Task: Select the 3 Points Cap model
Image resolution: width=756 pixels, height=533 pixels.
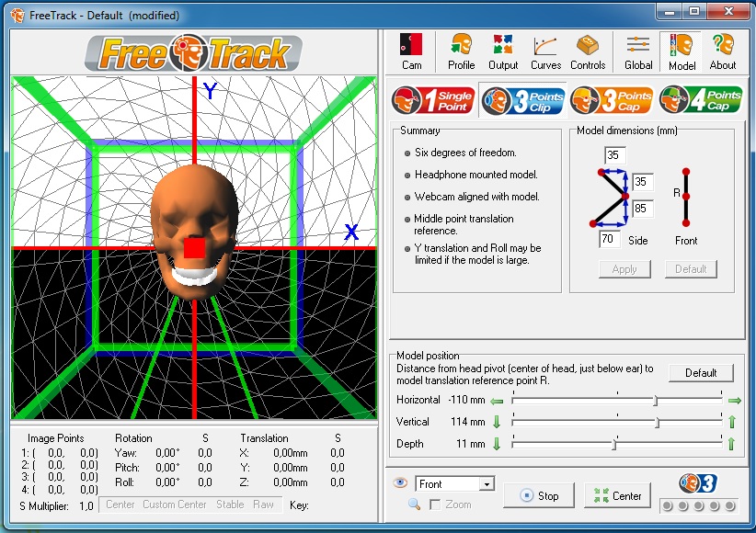Action: [612, 101]
